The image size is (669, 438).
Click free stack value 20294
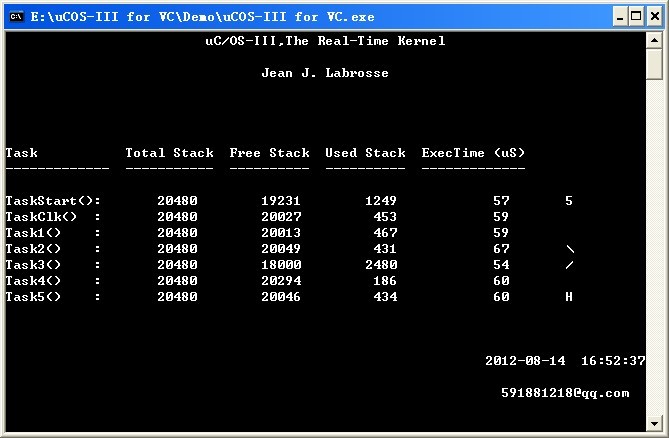coord(281,281)
